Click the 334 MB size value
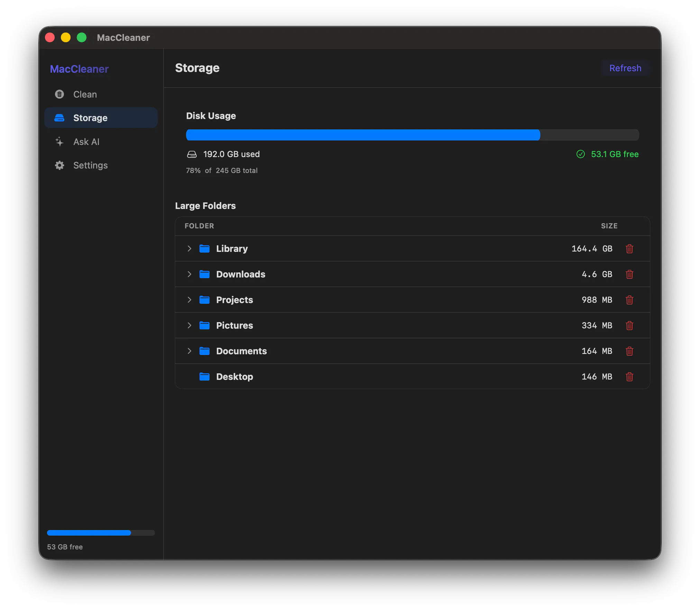700x611 pixels. (x=597, y=326)
